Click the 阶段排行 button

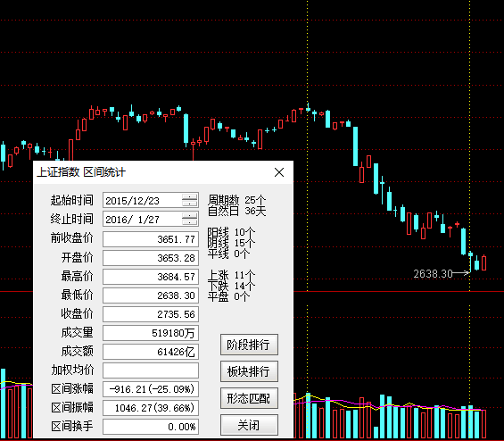(x=249, y=345)
